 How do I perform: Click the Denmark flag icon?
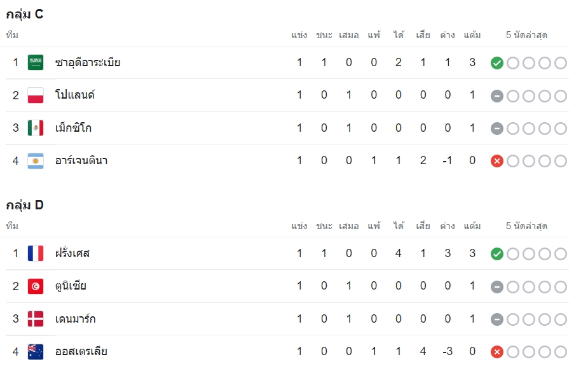36,319
